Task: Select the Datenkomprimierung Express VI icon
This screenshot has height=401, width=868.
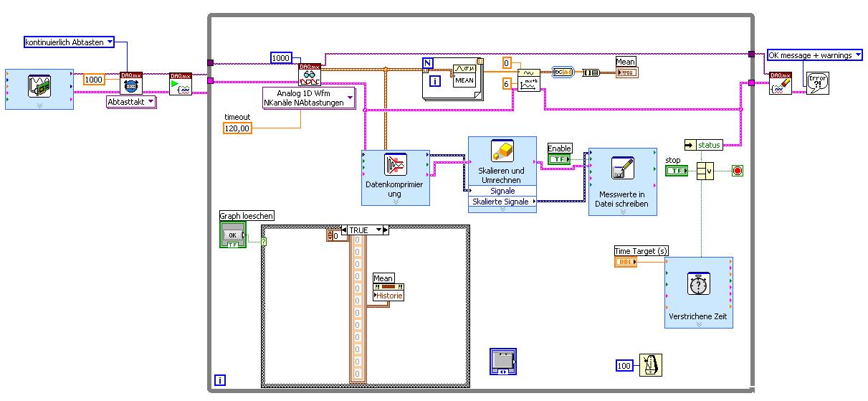Action: point(396,166)
